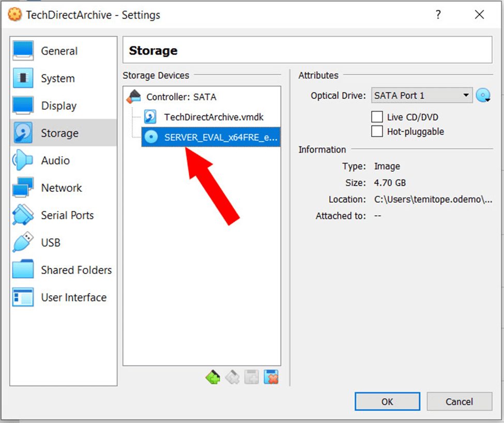Click the Size value 4.70 GB
This screenshot has width=504, height=423.
(390, 183)
